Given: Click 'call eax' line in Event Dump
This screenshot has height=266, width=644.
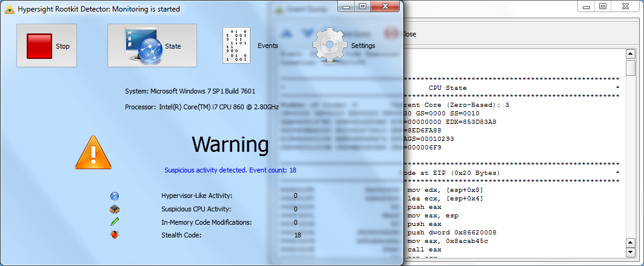Looking at the screenshot, I should coord(424,250).
